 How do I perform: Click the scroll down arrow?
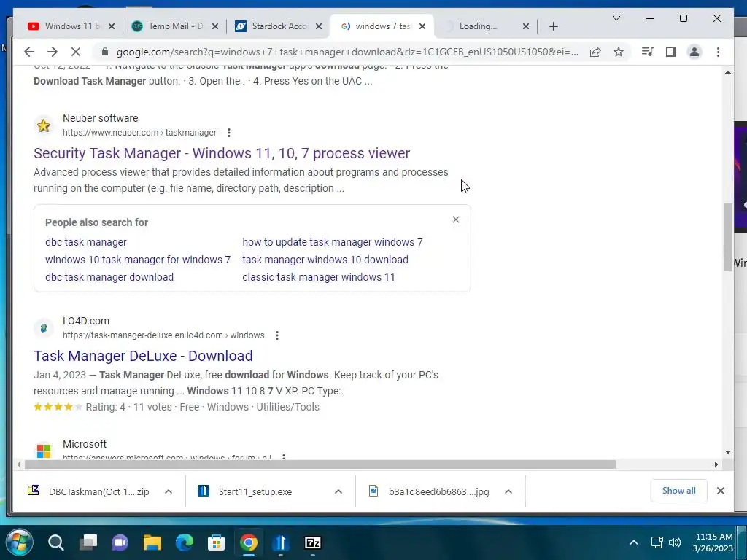click(728, 452)
